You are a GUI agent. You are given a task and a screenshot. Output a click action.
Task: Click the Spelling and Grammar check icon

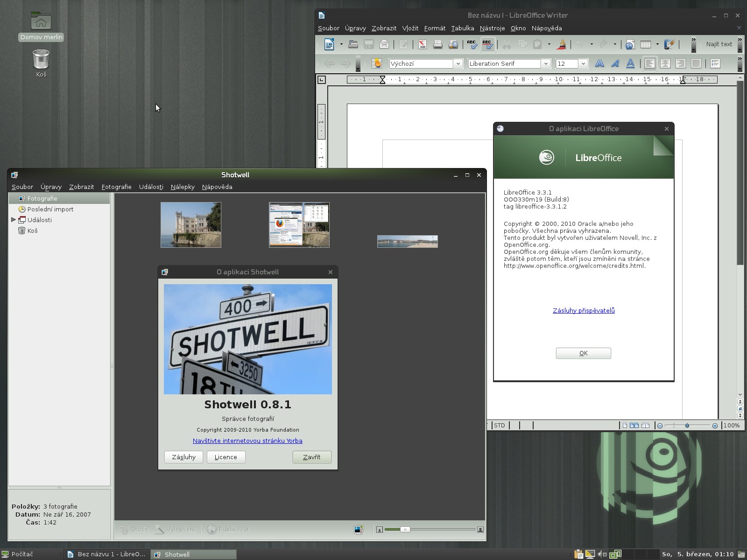click(472, 44)
